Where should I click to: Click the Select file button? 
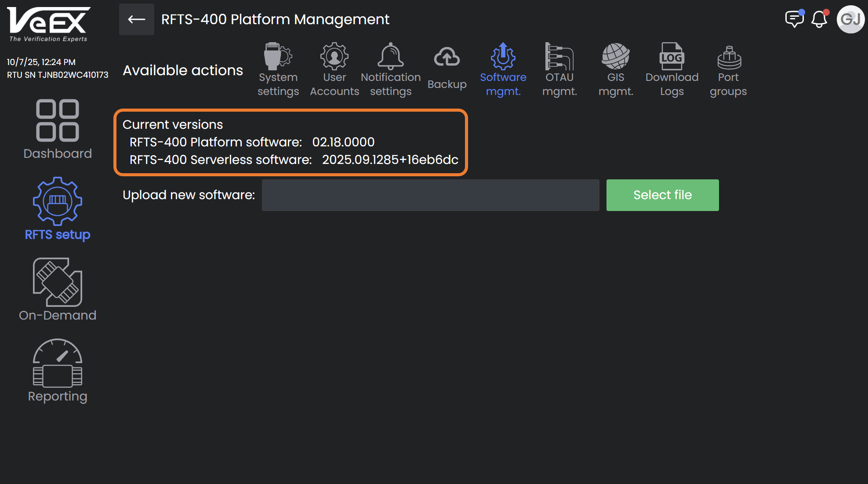tap(662, 195)
